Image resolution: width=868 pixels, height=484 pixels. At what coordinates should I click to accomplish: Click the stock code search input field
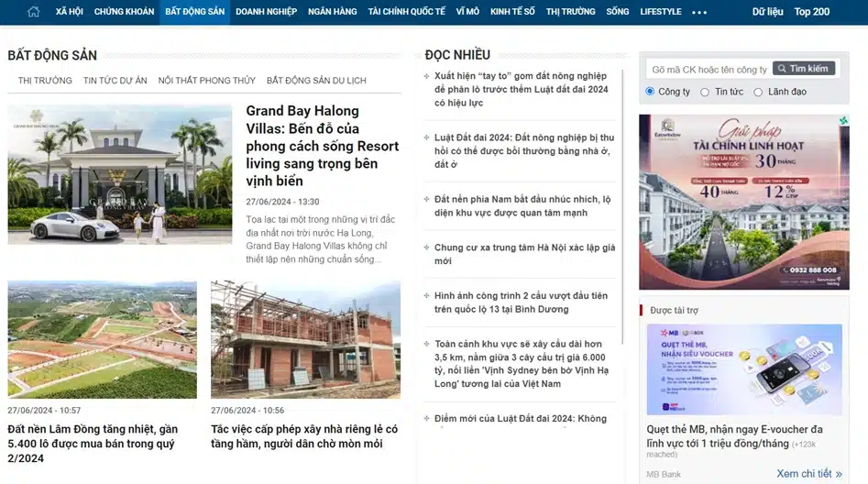coord(708,69)
